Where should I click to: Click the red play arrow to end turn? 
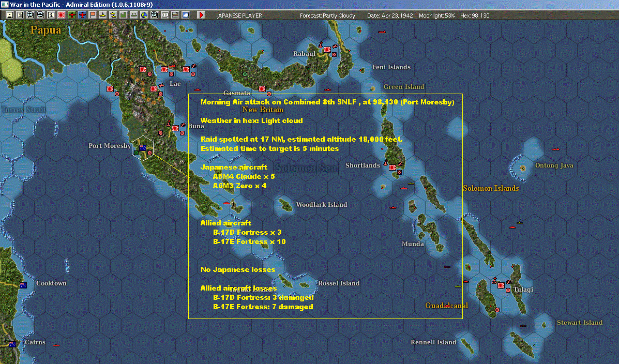(x=201, y=15)
